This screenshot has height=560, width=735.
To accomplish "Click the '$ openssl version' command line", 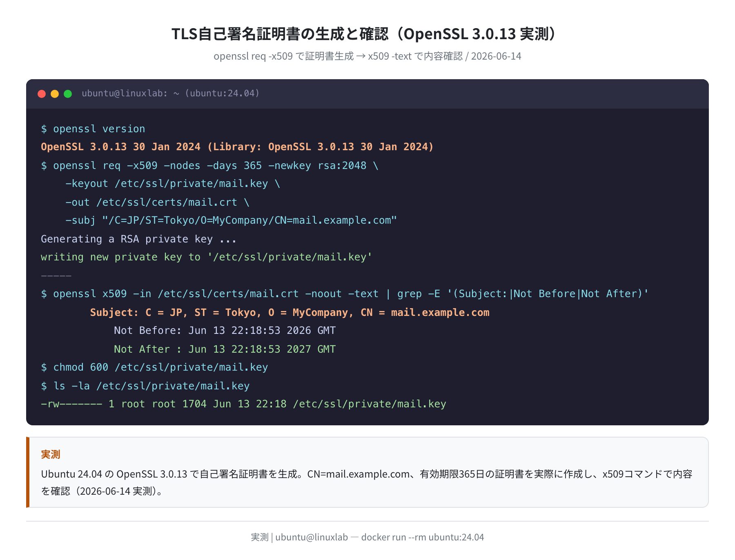I will [93, 129].
